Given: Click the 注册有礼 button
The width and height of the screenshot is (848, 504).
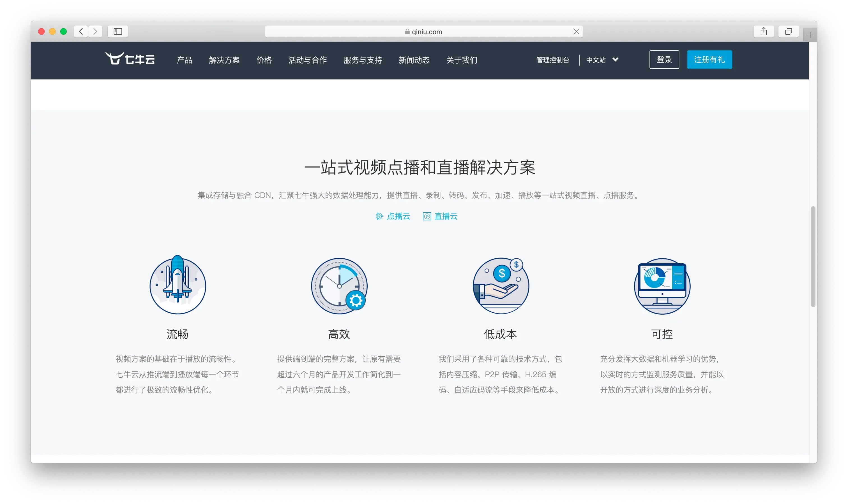Looking at the screenshot, I should pos(709,59).
